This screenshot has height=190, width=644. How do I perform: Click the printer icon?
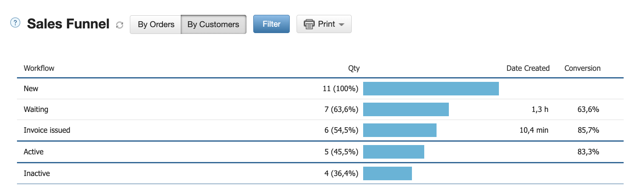click(x=309, y=24)
